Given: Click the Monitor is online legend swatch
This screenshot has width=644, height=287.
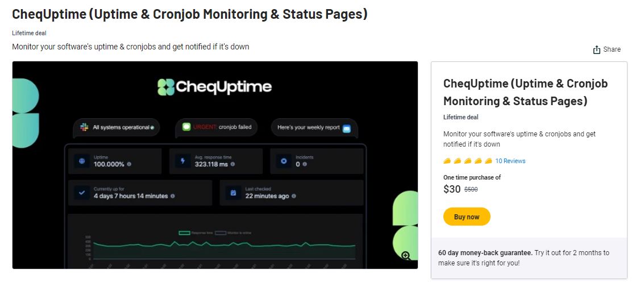Looking at the screenshot, I should tap(221, 233).
